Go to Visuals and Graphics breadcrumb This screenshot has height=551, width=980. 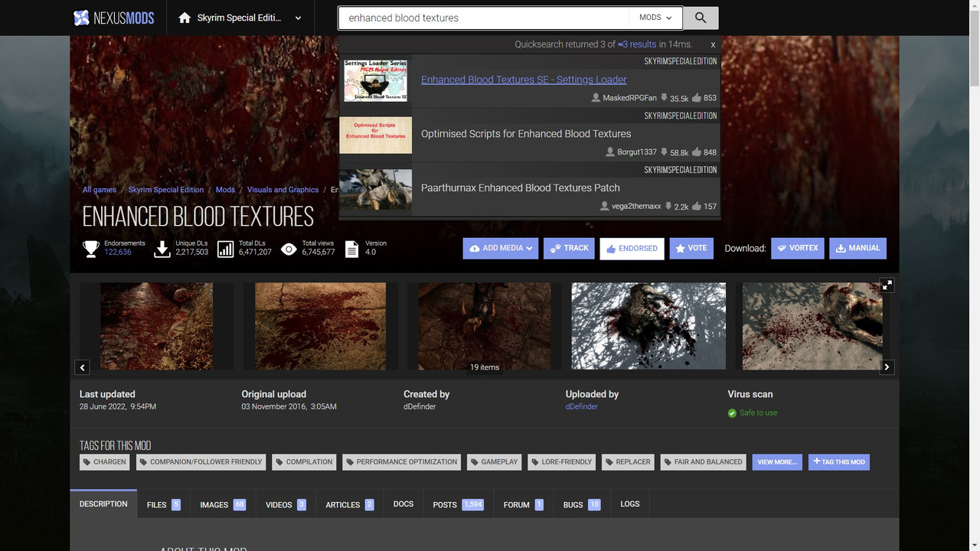pos(283,190)
